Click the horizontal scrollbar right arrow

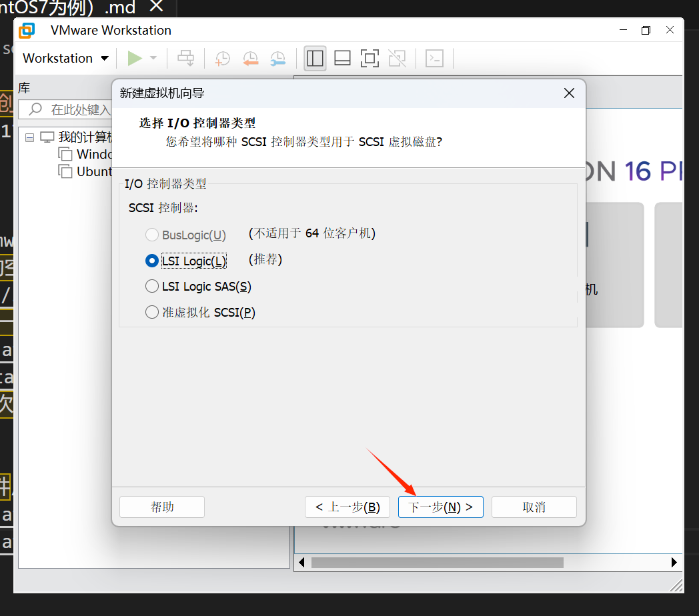pos(674,563)
